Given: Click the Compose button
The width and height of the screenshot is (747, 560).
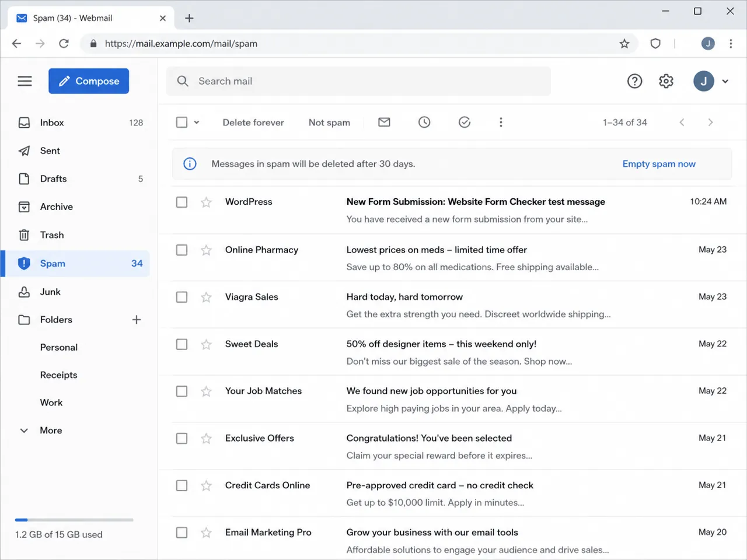Looking at the screenshot, I should click(89, 81).
